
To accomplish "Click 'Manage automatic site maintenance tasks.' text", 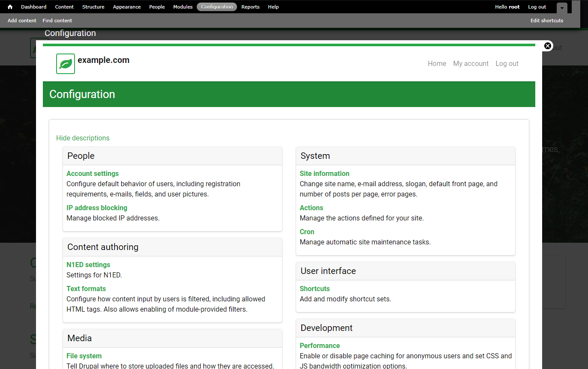I will pyautogui.click(x=365, y=242).
